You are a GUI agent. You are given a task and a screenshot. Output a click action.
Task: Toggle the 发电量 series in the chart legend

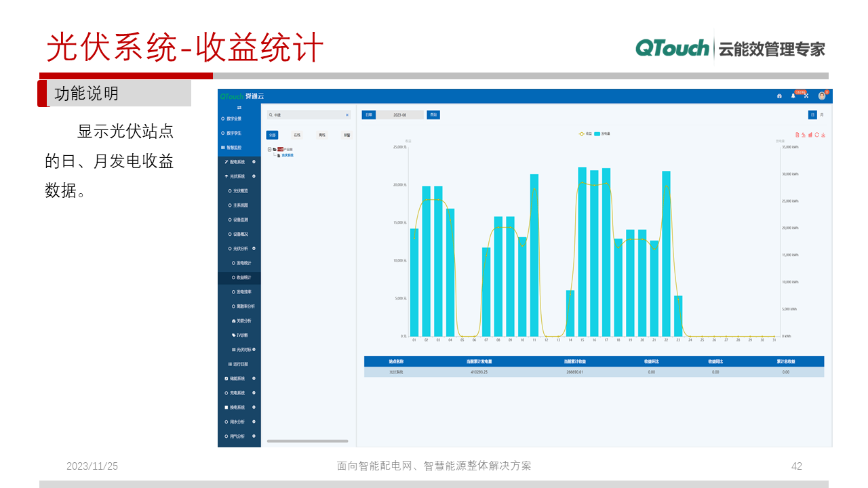pos(597,134)
